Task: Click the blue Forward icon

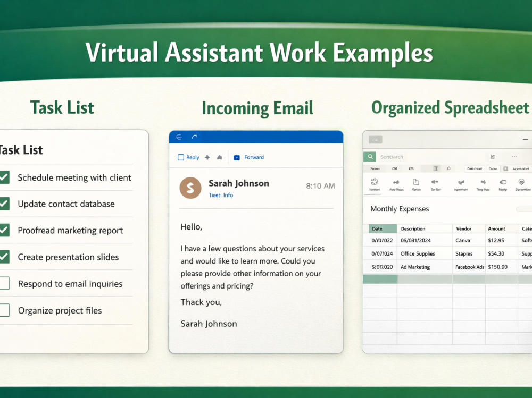Action: pos(237,157)
